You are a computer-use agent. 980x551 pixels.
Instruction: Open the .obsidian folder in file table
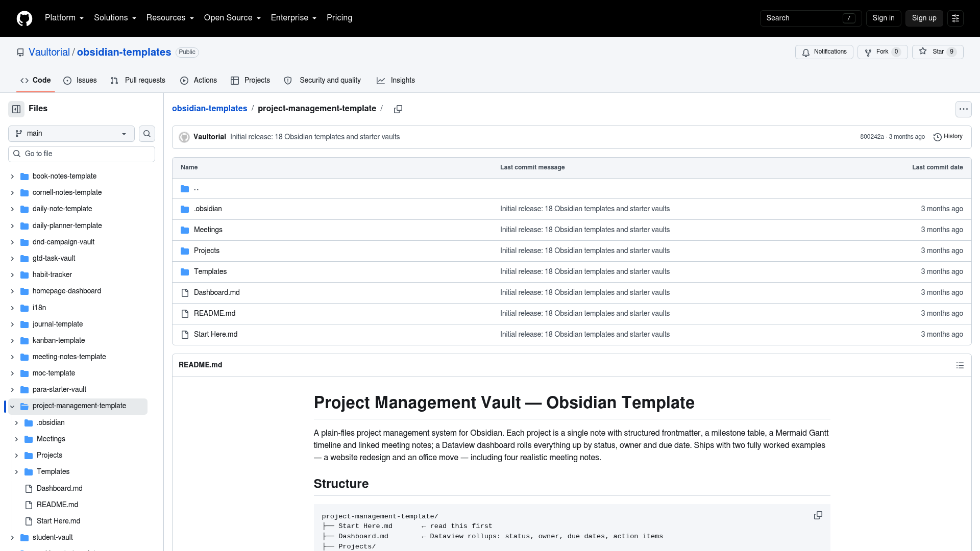pyautogui.click(x=208, y=209)
